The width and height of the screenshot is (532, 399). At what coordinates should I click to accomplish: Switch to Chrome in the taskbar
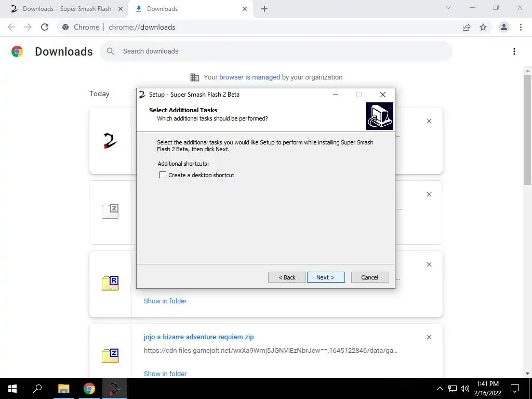(x=89, y=389)
